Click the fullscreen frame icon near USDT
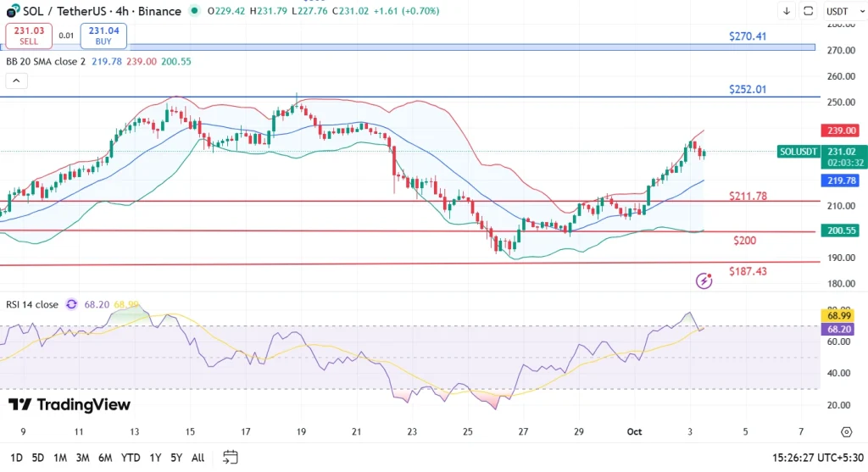Image resolution: width=868 pixels, height=472 pixels. (808, 11)
